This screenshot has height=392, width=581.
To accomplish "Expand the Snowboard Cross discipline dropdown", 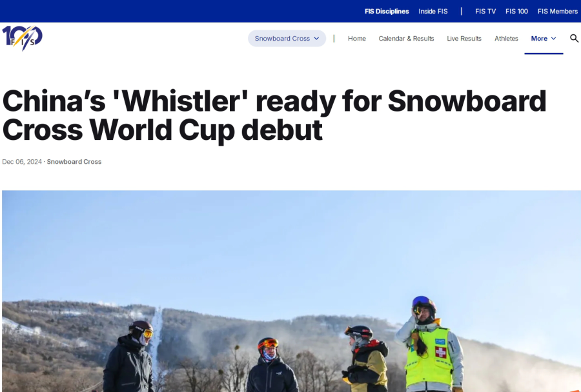I will tap(287, 39).
